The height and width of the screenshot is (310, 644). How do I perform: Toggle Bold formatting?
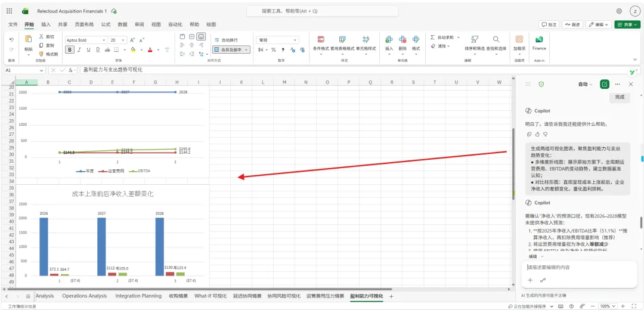pos(70,49)
